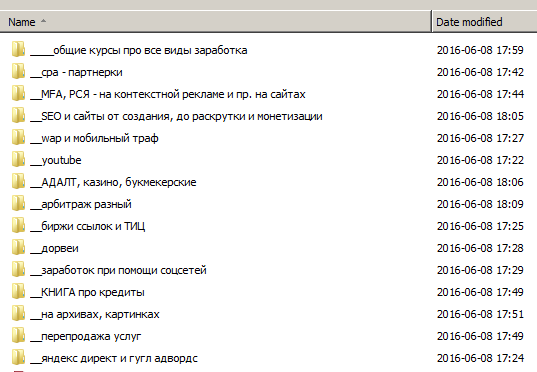Click date '2016-06-08 17:27'
The width and height of the screenshot is (537, 372).
pos(480,138)
